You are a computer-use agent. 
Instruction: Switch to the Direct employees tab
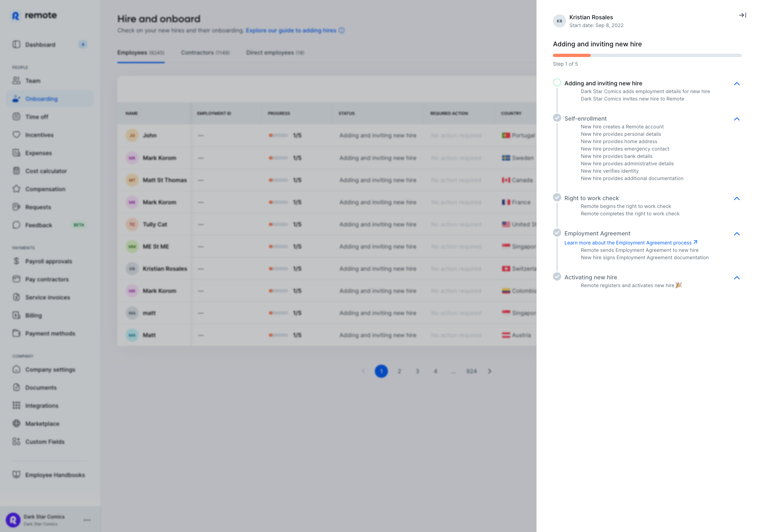point(275,53)
